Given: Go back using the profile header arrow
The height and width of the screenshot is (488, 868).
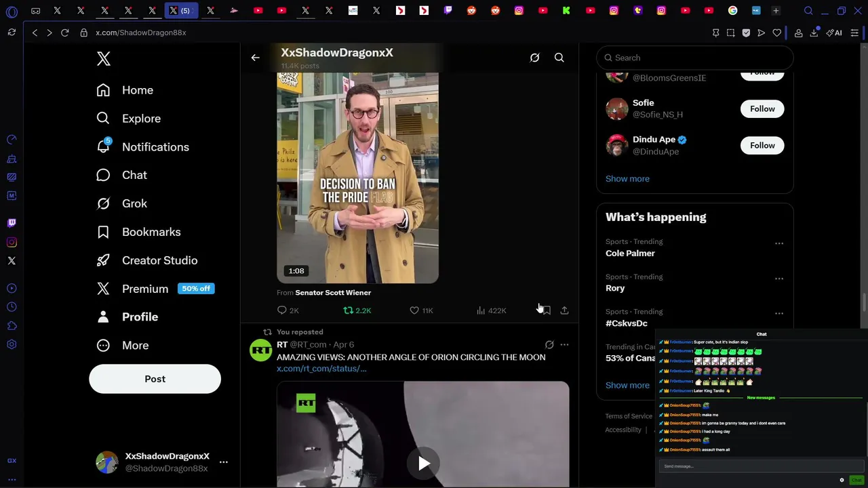Looking at the screenshot, I should click(256, 58).
